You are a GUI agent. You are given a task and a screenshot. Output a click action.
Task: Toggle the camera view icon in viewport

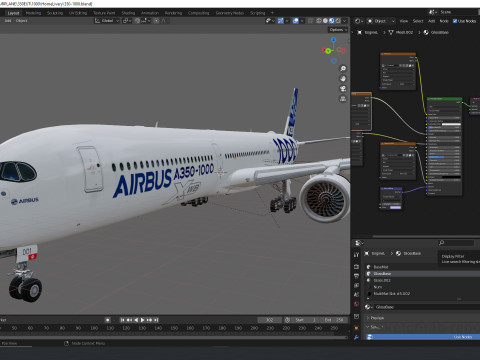(343, 89)
